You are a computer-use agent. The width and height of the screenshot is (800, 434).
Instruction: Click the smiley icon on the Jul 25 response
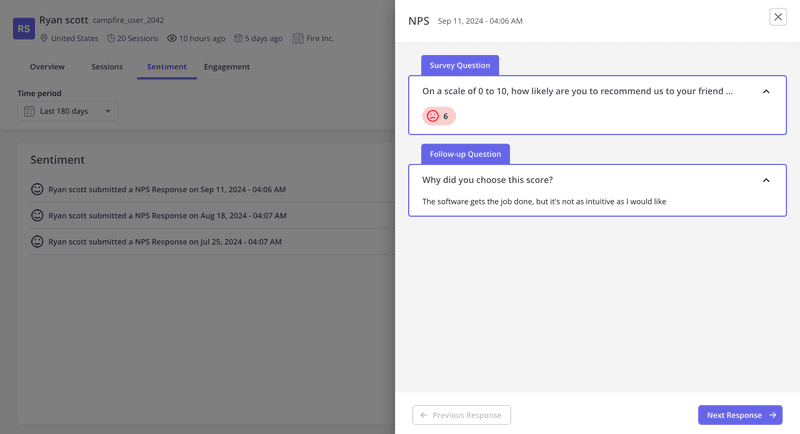click(37, 241)
